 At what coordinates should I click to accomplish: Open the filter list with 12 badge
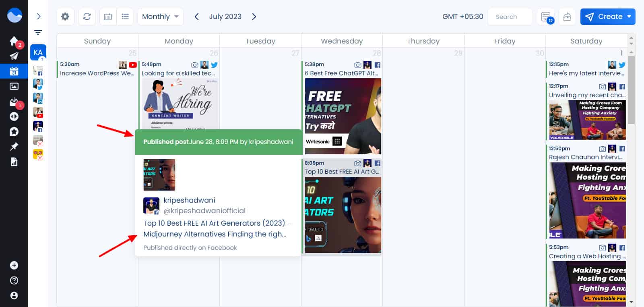[546, 17]
